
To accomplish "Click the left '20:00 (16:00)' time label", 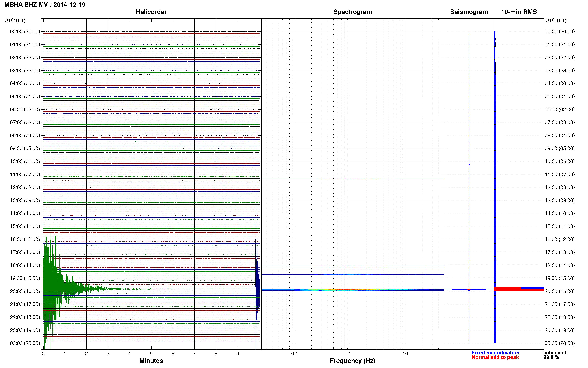I will tap(25, 291).
